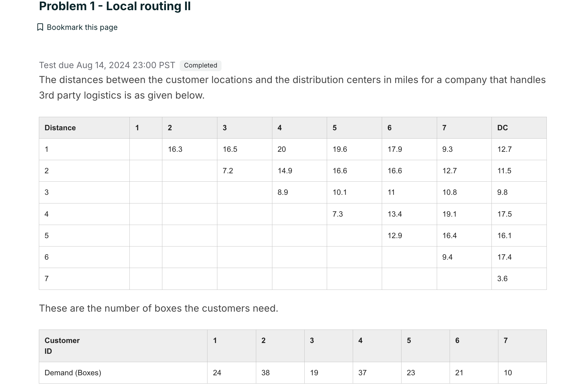Click the value 17.5 in DC column
Screen dimensions: 574x392
pyautogui.click(x=505, y=214)
